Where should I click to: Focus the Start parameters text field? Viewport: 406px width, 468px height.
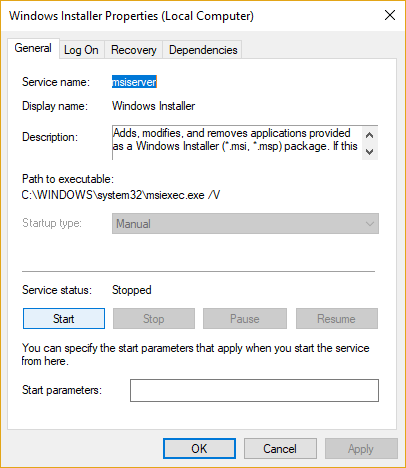(x=254, y=390)
